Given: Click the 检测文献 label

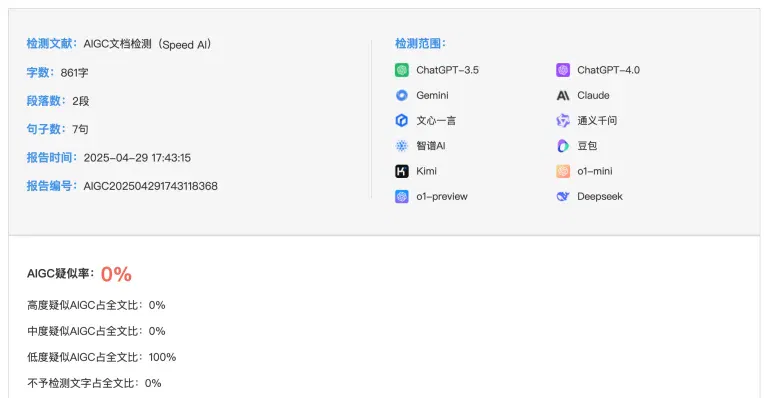Looking at the screenshot, I should coord(52,44).
